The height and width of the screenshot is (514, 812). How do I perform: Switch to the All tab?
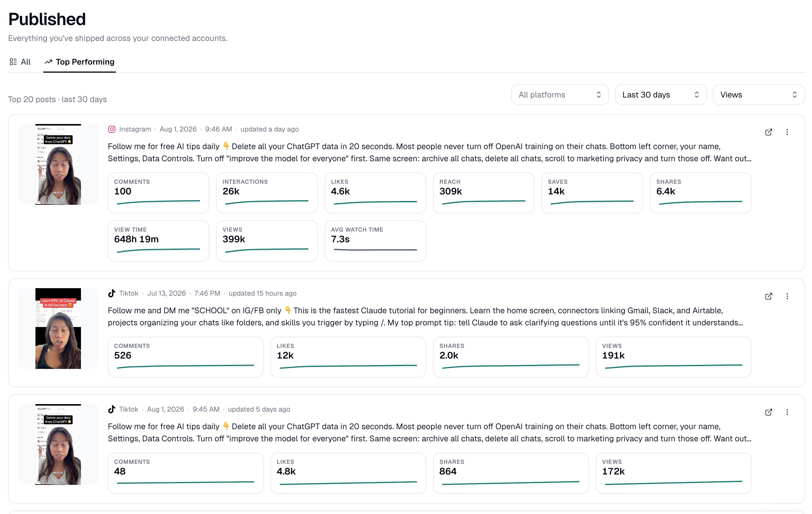[x=20, y=62]
